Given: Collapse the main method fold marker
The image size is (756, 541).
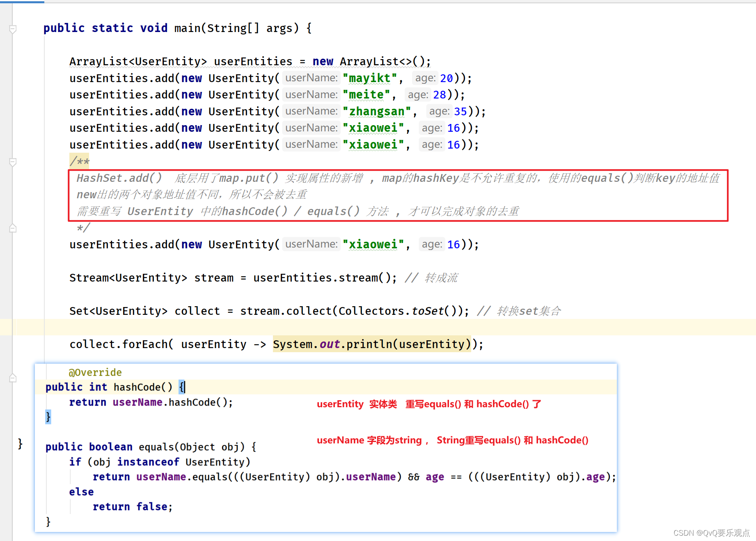Looking at the screenshot, I should tap(13, 29).
